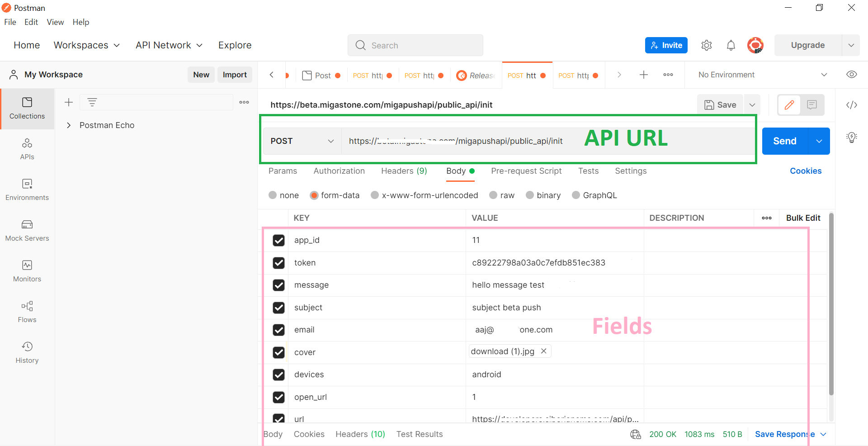Uncheck the email row checkbox
This screenshot has height=446, width=868.
click(x=279, y=330)
